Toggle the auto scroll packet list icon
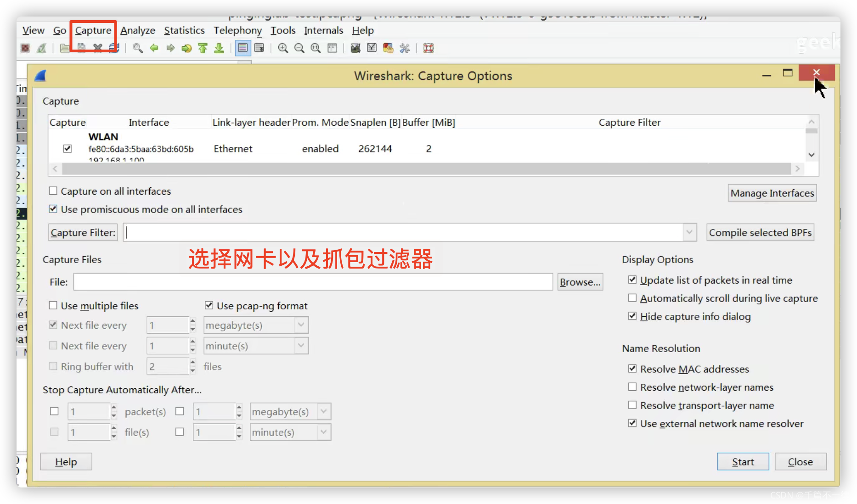 tap(259, 48)
